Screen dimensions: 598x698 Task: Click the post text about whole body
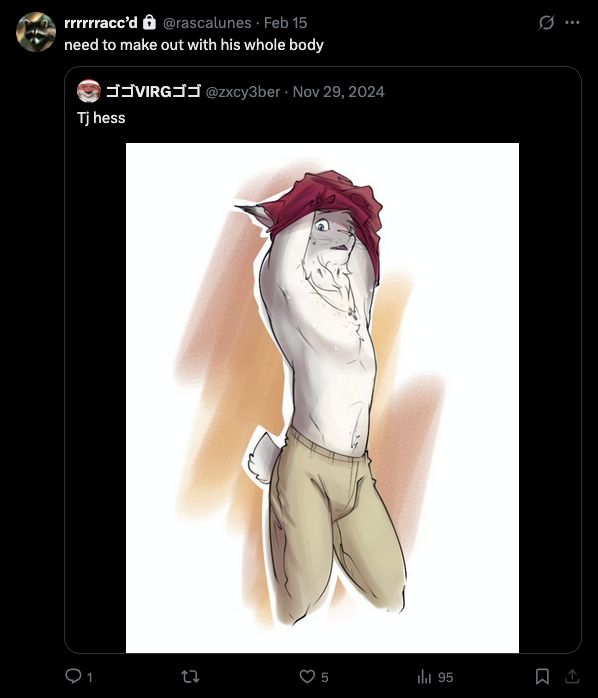pos(194,45)
